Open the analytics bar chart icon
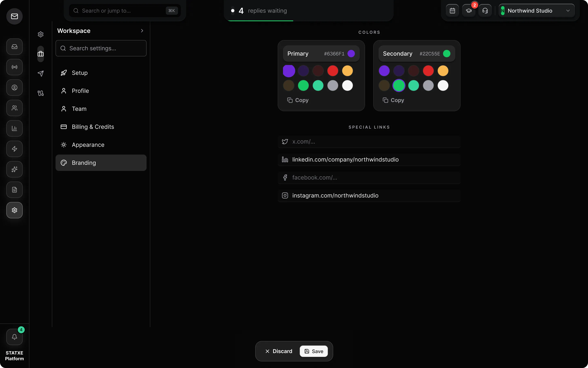588x368 pixels. tap(14, 128)
